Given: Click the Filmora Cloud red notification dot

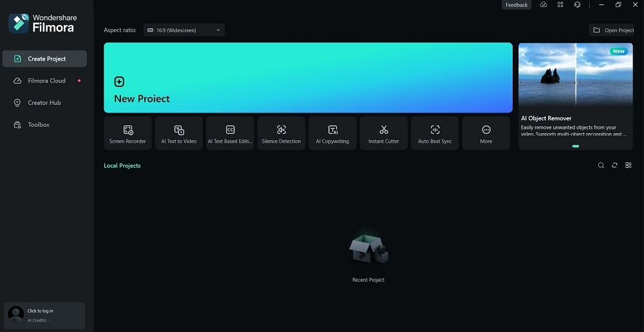Looking at the screenshot, I should click(79, 81).
